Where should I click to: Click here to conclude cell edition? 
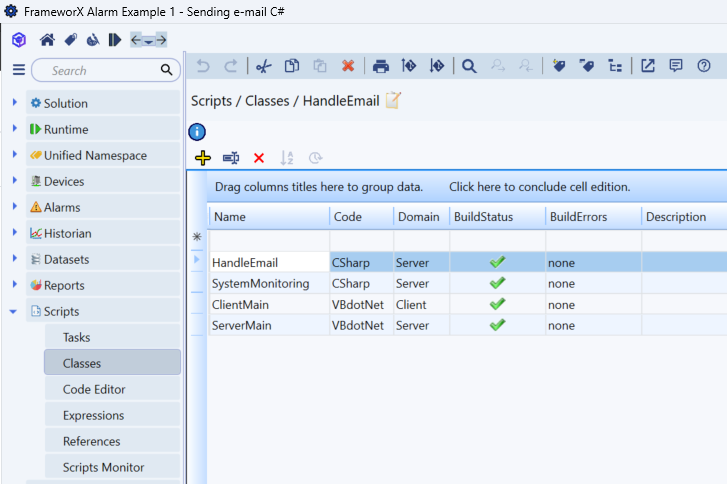(x=539, y=187)
